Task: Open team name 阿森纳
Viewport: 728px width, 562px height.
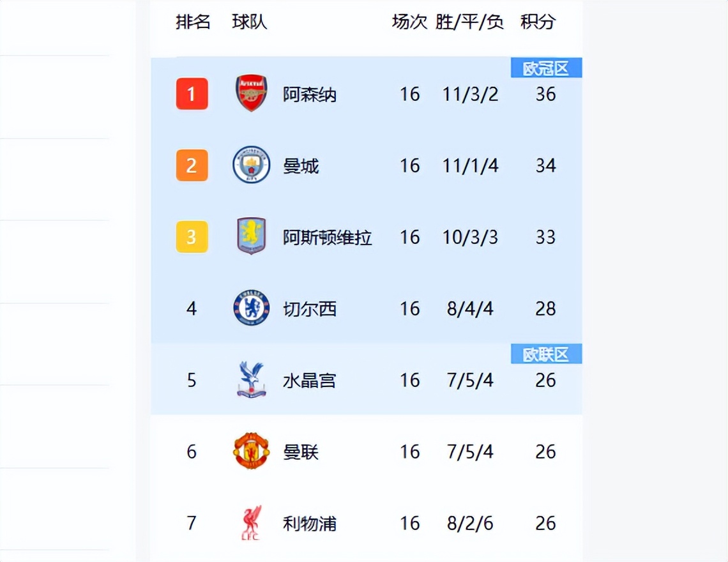Action: point(310,95)
